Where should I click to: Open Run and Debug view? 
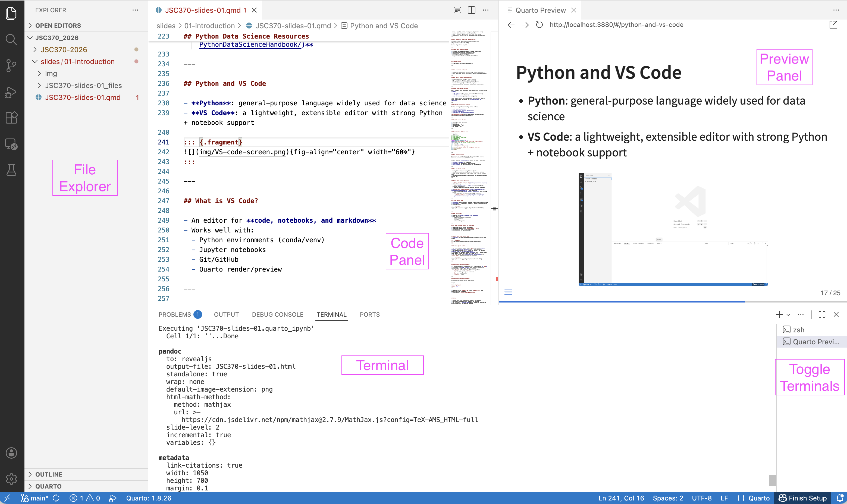11,92
